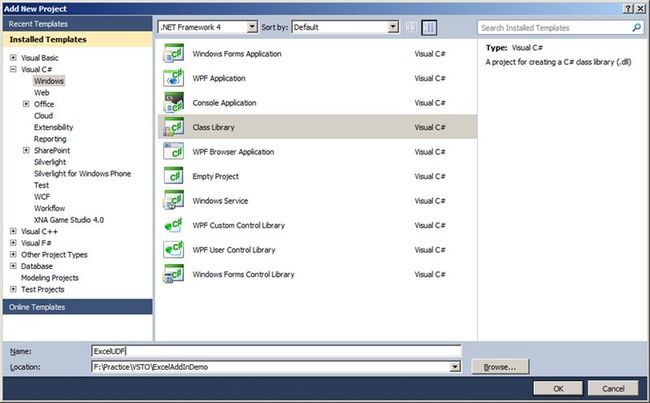Select the Empty Project label

[216, 176]
